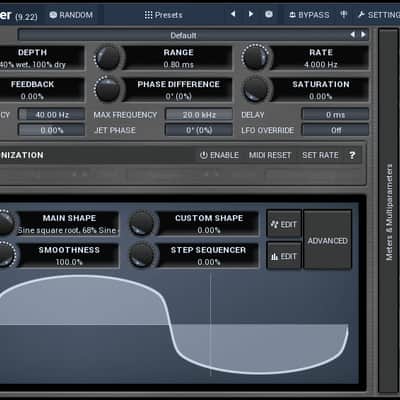
Task: Click the RANGE knob
Action: (x=107, y=58)
